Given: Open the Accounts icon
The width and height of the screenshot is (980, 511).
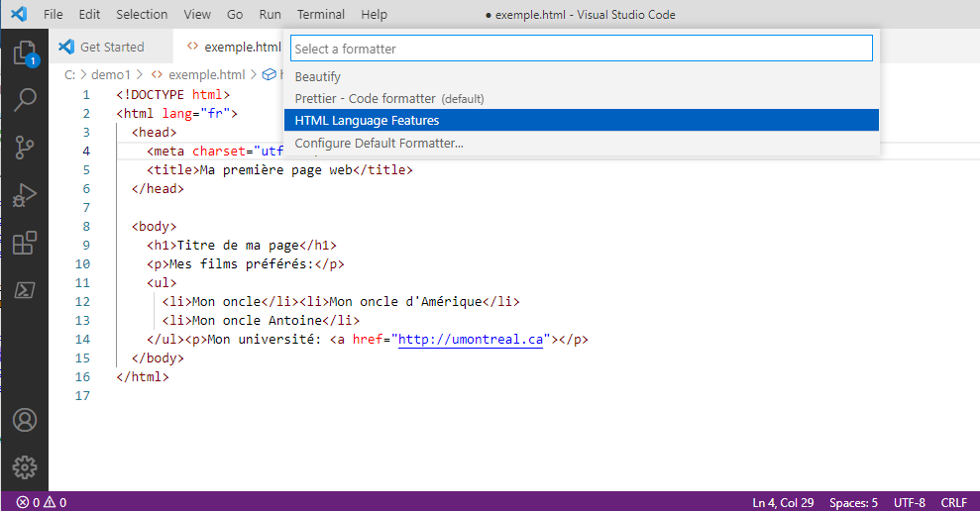Looking at the screenshot, I should tap(25, 420).
